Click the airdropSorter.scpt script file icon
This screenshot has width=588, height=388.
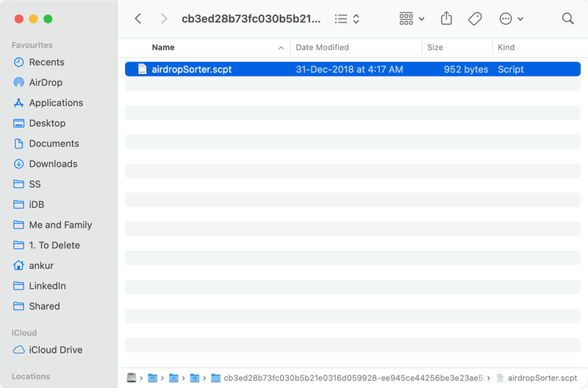point(143,69)
